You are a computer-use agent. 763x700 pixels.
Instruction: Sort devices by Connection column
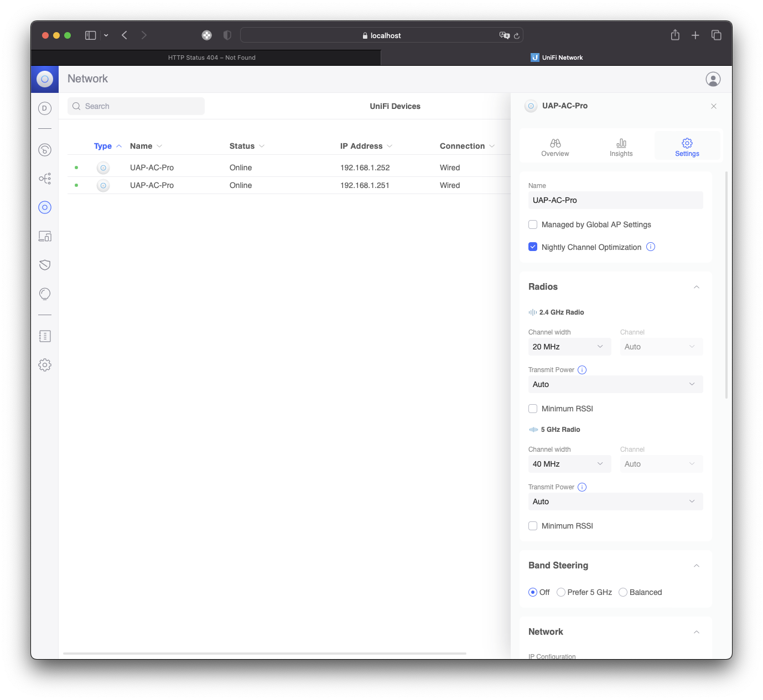[467, 146]
